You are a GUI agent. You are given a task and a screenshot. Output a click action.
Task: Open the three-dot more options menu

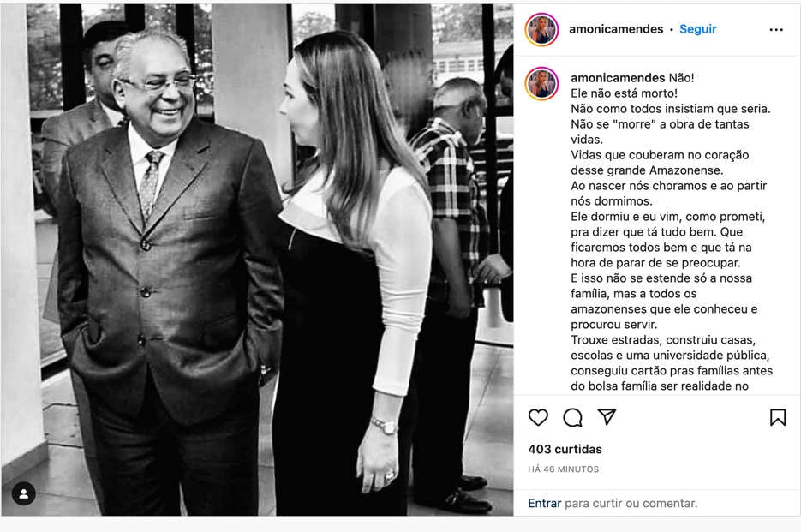click(x=776, y=29)
